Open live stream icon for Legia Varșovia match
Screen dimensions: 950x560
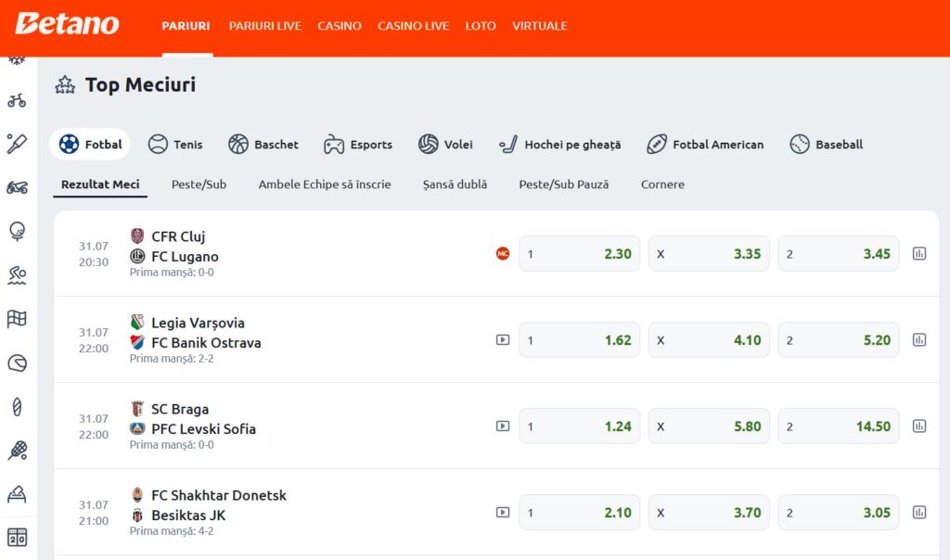point(503,340)
